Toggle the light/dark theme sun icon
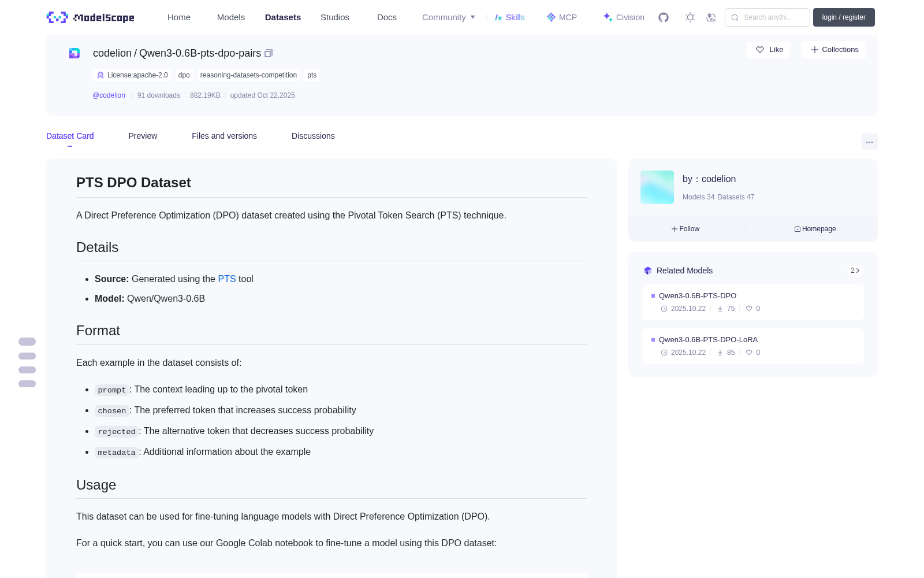Image resolution: width=924 pixels, height=578 pixels. [690, 17]
